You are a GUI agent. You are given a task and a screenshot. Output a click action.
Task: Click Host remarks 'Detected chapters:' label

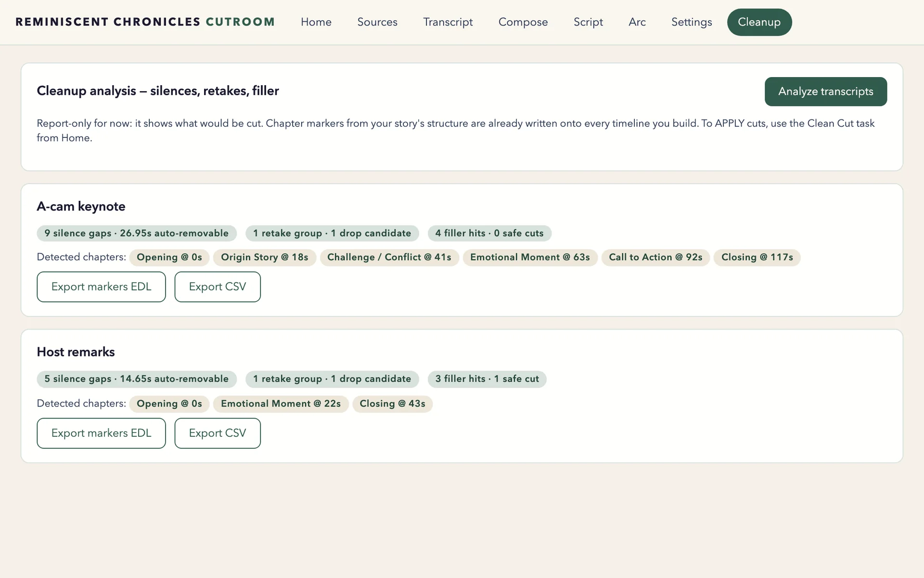[81, 404]
